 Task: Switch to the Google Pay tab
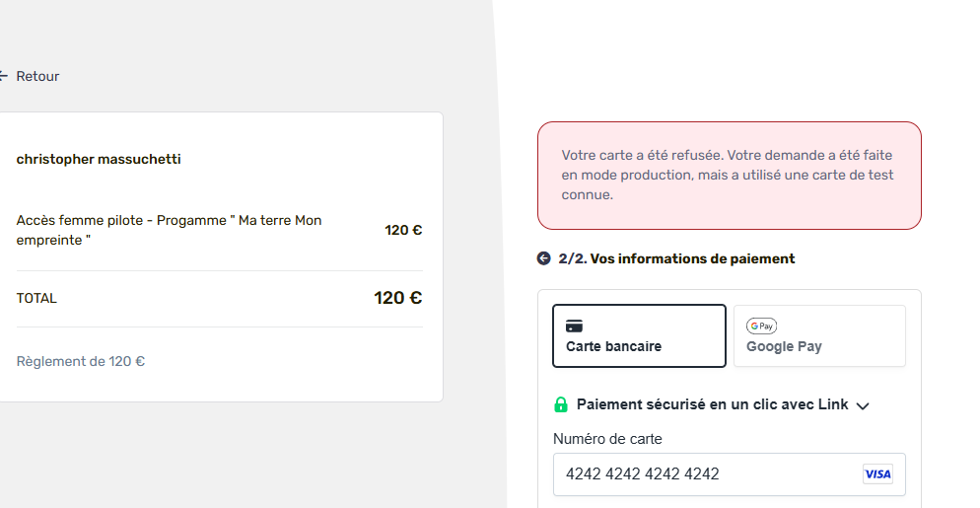(x=819, y=336)
